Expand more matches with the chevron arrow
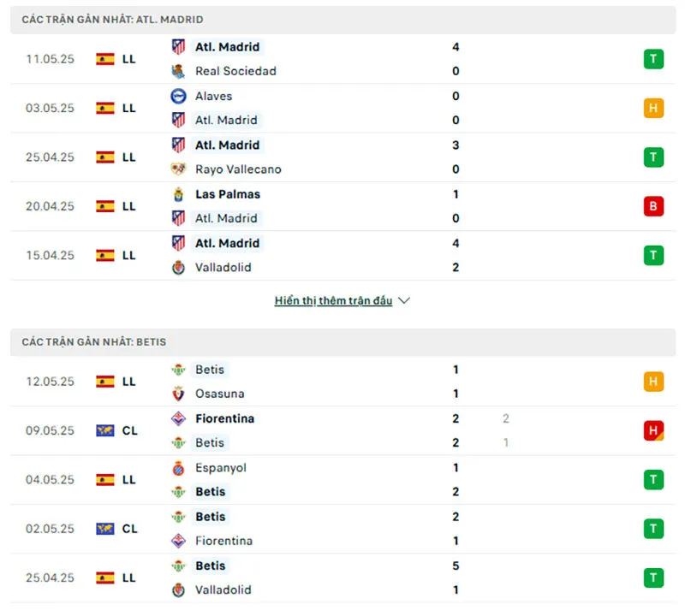Image resolution: width=685 pixels, height=616 pixels. [405, 301]
